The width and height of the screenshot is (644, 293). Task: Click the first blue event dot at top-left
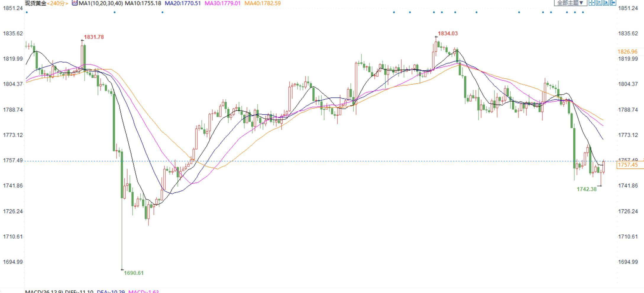(27, 12)
